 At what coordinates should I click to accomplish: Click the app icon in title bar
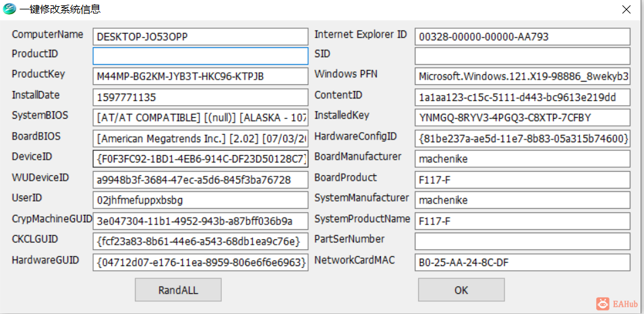(x=9, y=9)
